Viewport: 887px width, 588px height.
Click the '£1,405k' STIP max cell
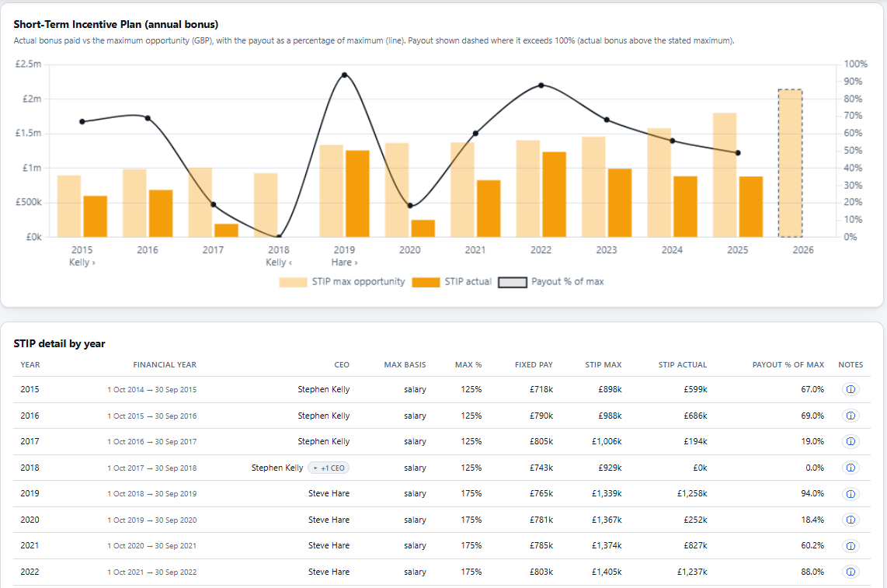coord(607,572)
